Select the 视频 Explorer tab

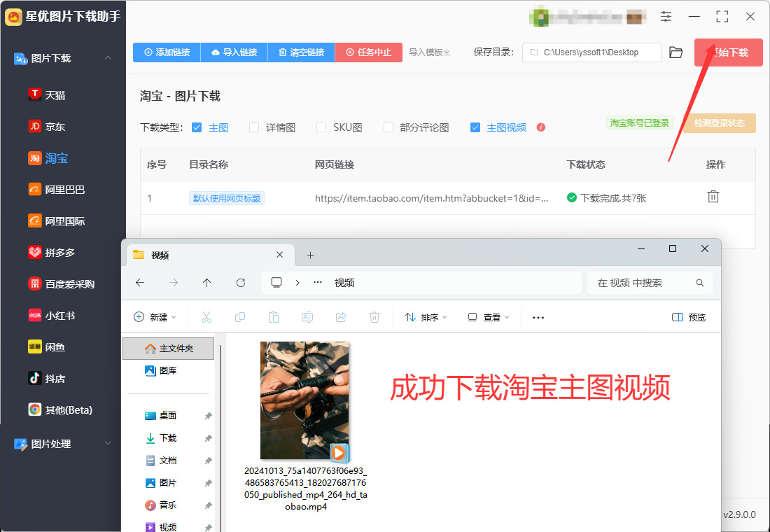[x=209, y=255]
